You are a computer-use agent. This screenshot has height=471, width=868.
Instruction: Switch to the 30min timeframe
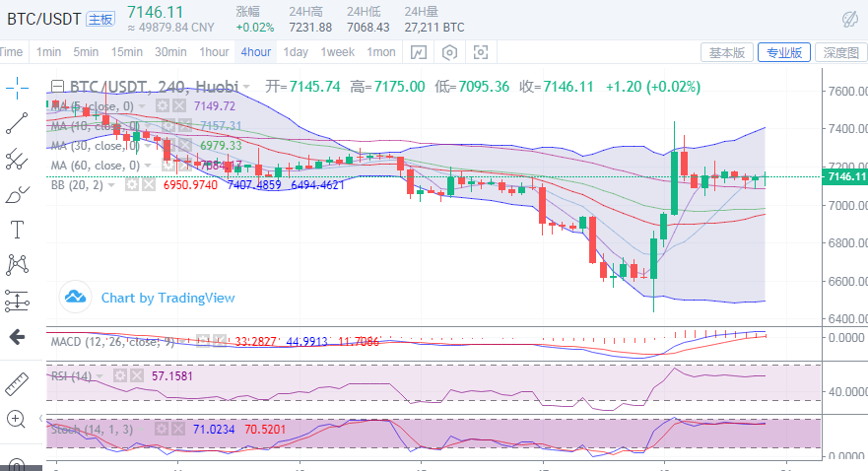click(170, 52)
